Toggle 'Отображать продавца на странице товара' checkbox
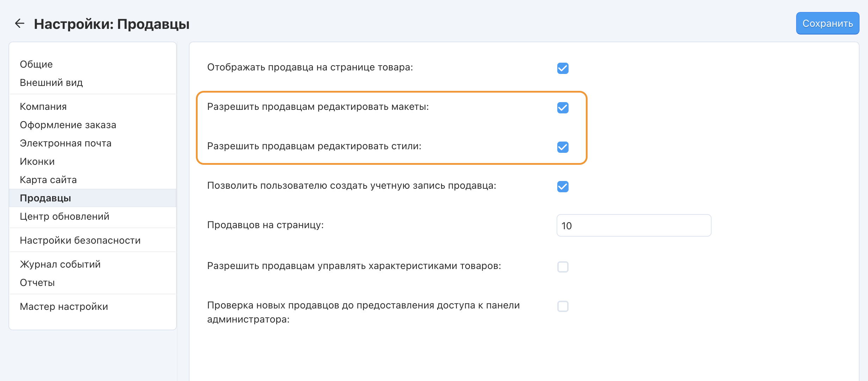868x381 pixels. coord(563,68)
